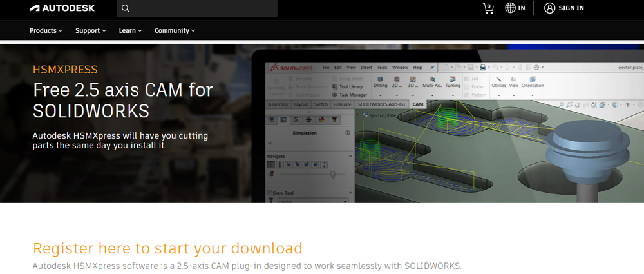Screen dimensions: 644x274
Task: Open the DimXpert crosshair panel tab
Action: 309,120
